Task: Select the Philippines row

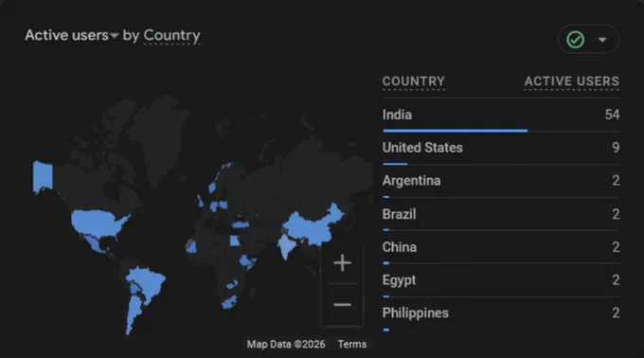Action: coord(501,313)
